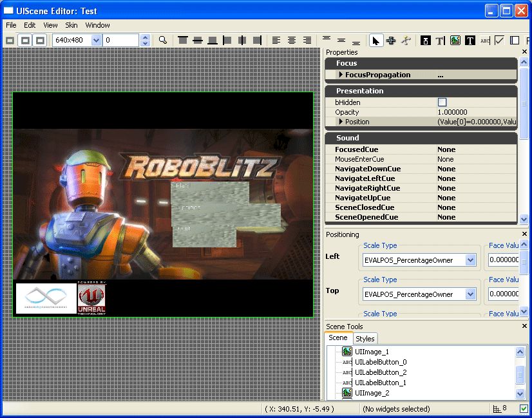The height and width of the screenshot is (418, 532).
Task: Select the arrow selection tool
Action: pos(377,40)
